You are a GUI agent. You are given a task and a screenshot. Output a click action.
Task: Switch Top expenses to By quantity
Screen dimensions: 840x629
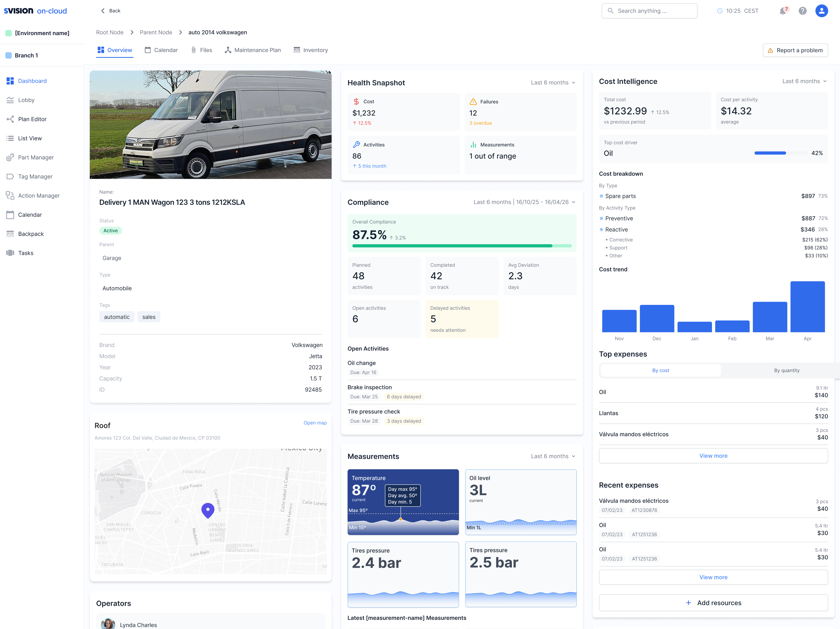(786, 370)
